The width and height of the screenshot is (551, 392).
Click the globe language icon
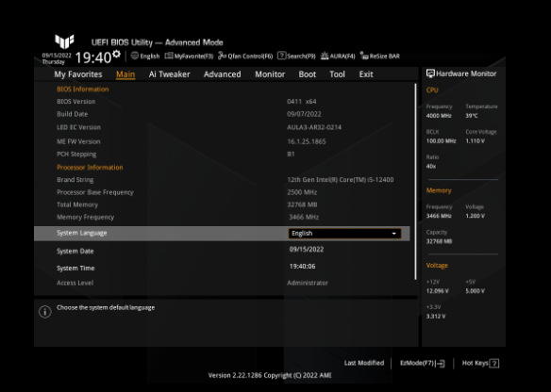pos(135,56)
